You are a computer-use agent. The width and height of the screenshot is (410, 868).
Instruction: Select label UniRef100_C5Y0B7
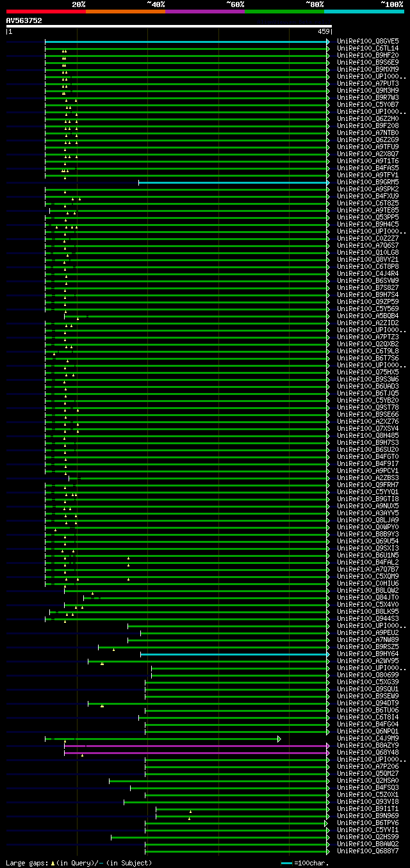(368, 104)
